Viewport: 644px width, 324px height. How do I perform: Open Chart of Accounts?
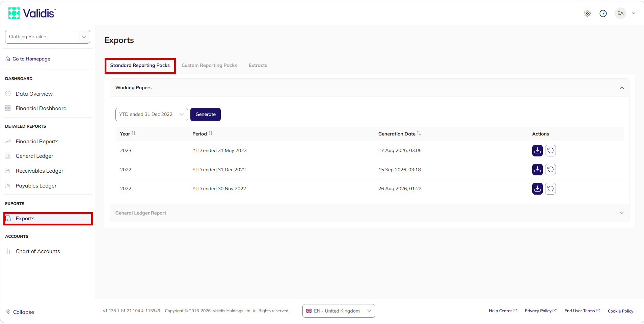pos(38,251)
